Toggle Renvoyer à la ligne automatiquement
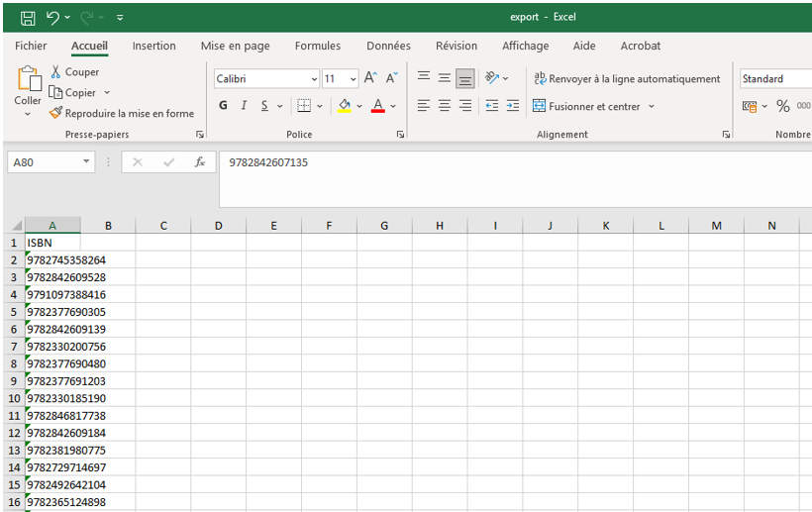The image size is (812, 512). 627,79
